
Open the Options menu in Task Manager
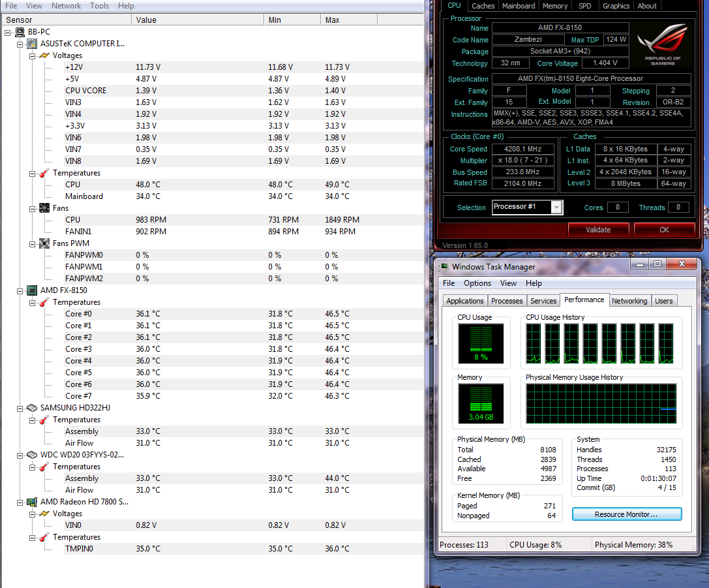click(477, 283)
